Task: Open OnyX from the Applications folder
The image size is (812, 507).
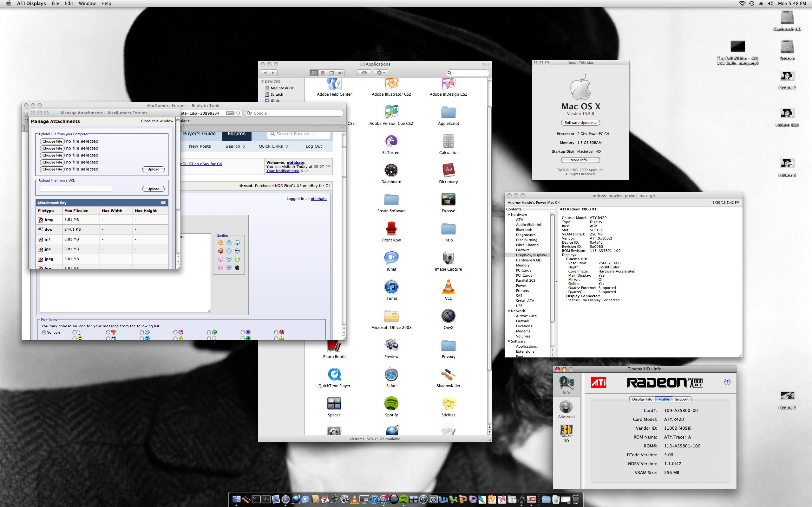Action: (x=448, y=317)
